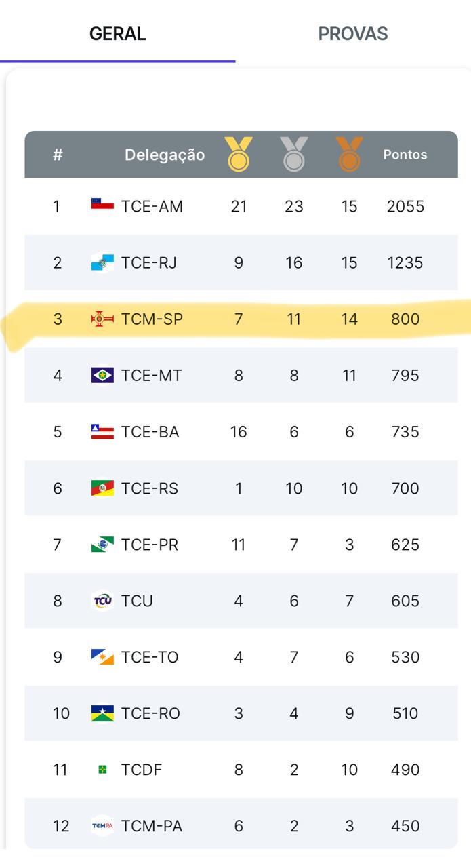The image size is (471, 868).
Task: Click the TCE-RS flag icon
Action: click(102, 488)
